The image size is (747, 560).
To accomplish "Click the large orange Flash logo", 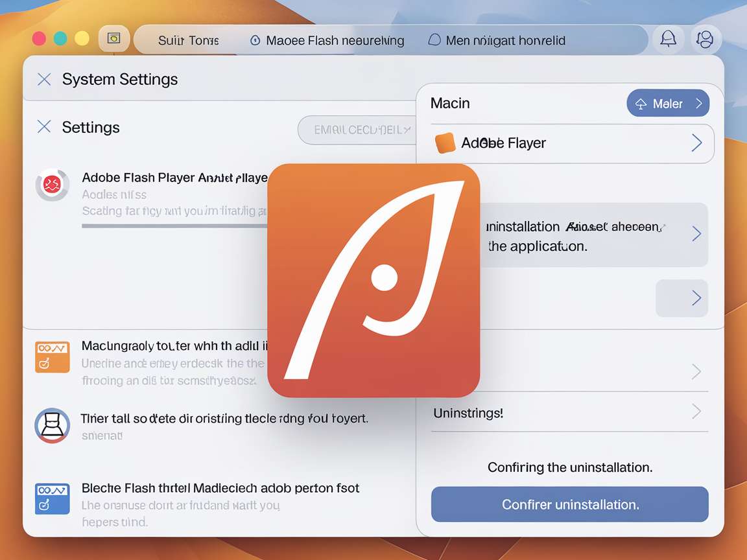I will 373,280.
